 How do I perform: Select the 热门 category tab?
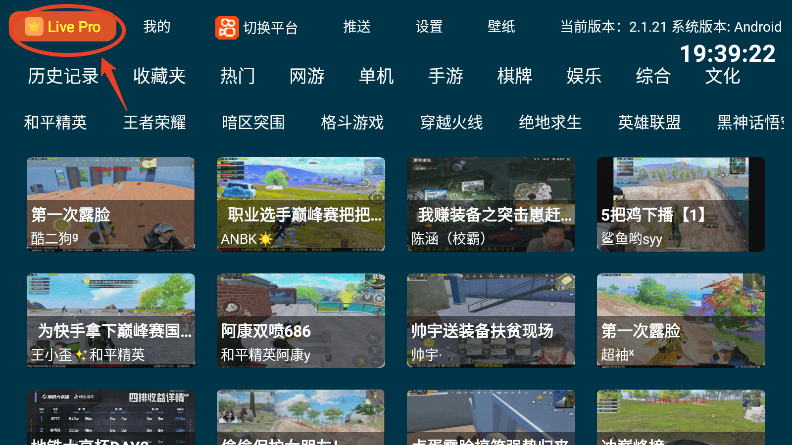pos(237,76)
